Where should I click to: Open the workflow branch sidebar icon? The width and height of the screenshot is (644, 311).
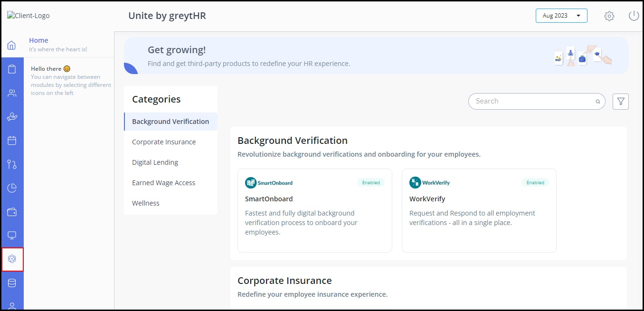(12, 164)
